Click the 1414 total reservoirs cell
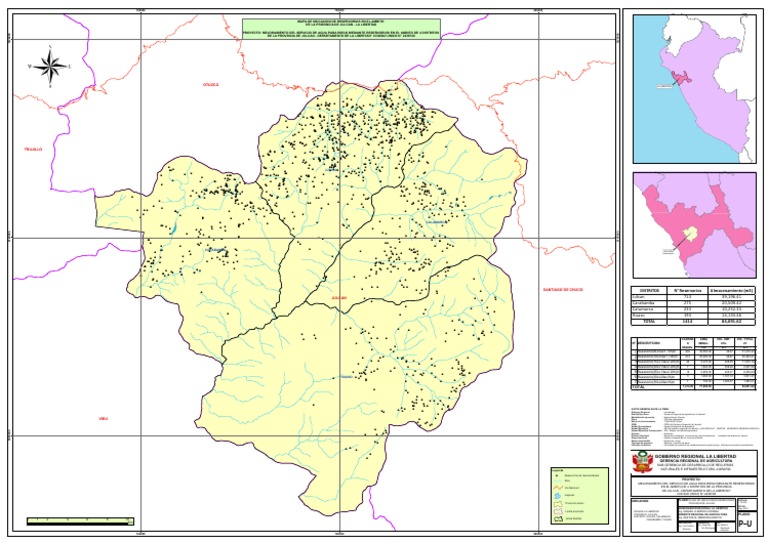The height and width of the screenshot is (543, 768). tap(688, 322)
